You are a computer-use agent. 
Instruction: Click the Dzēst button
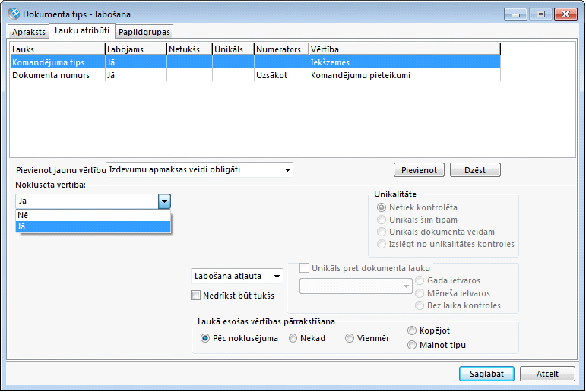click(475, 169)
